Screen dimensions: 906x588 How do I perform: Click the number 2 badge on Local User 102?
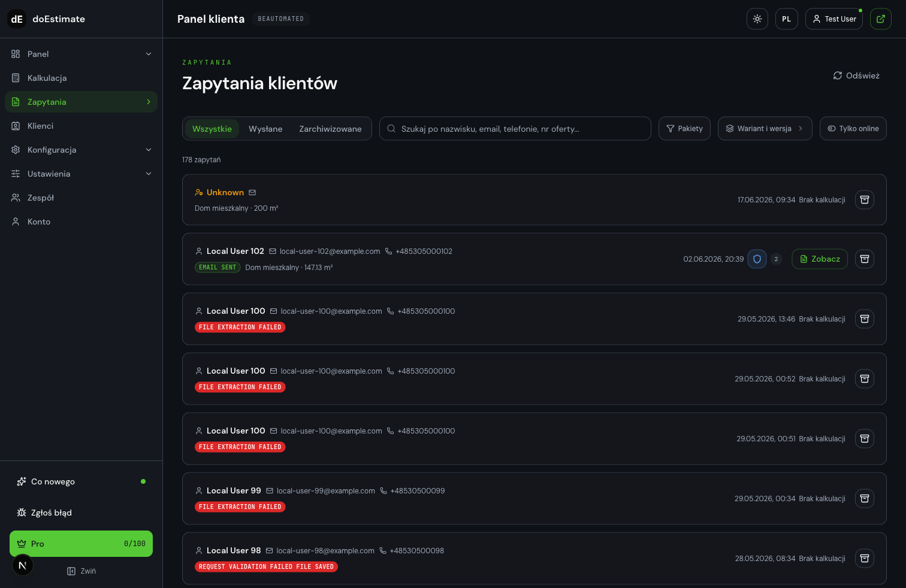[776, 259]
